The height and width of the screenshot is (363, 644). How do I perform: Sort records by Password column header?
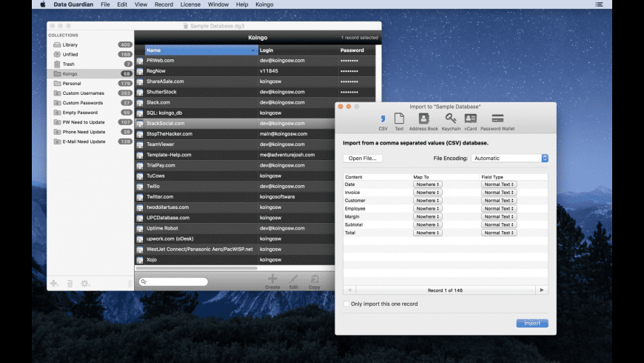pyautogui.click(x=357, y=50)
